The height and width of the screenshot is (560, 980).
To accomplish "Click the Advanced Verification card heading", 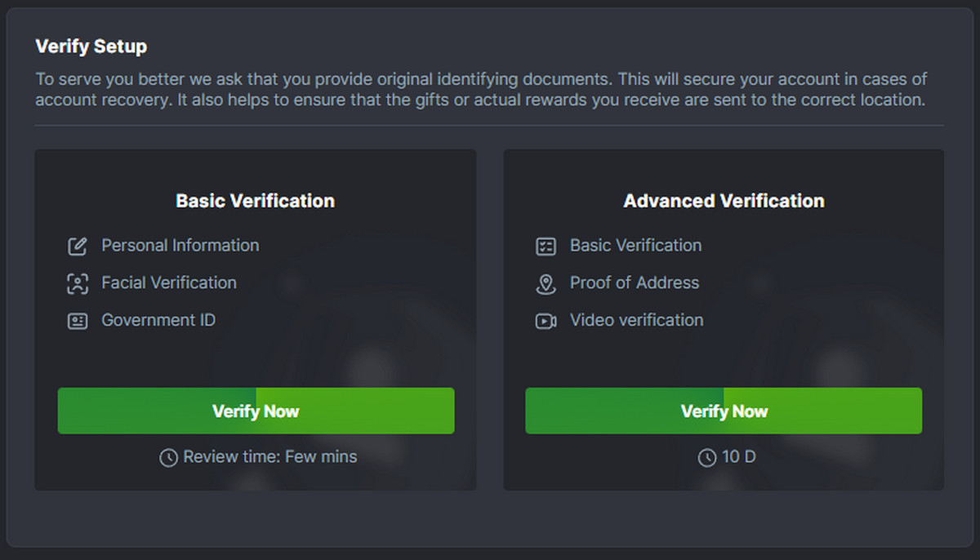I will coord(724,201).
